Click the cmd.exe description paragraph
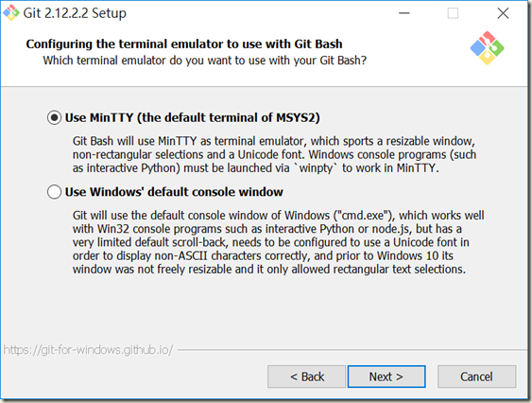Viewport: 532px width, 403px height. 278,242
